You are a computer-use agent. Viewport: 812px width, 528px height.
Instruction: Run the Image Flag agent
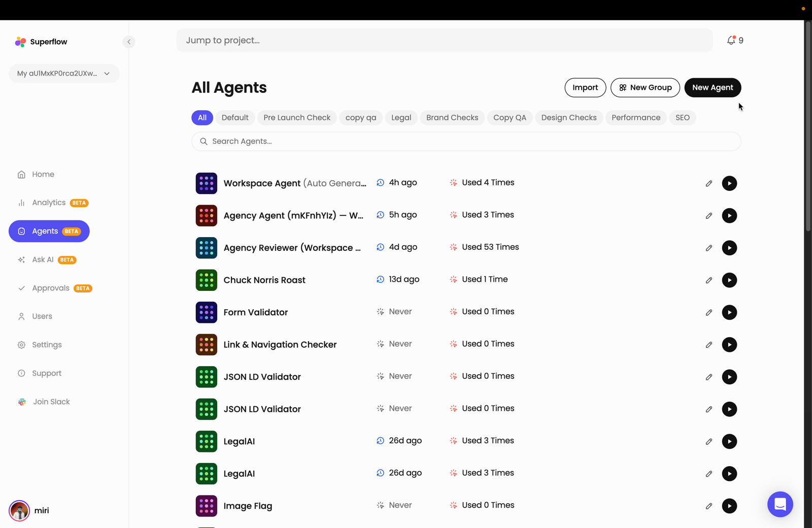(x=729, y=506)
